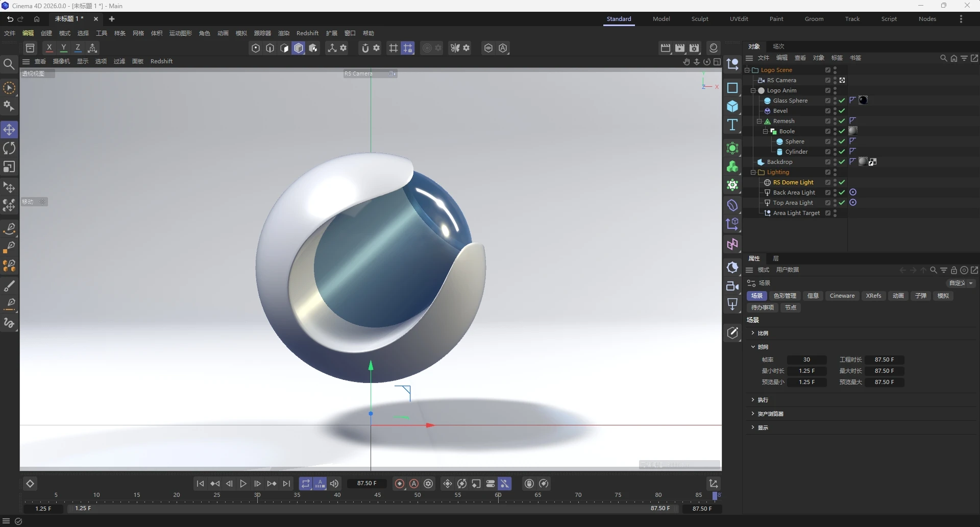Toggle the enable checkmark for Glass Sphere
980x527 pixels.
point(842,101)
